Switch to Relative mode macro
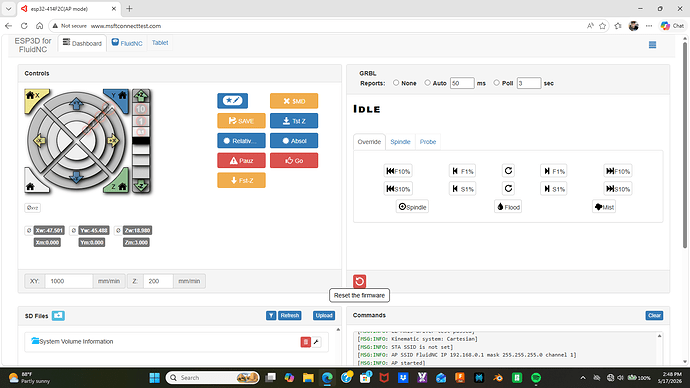 (x=241, y=141)
